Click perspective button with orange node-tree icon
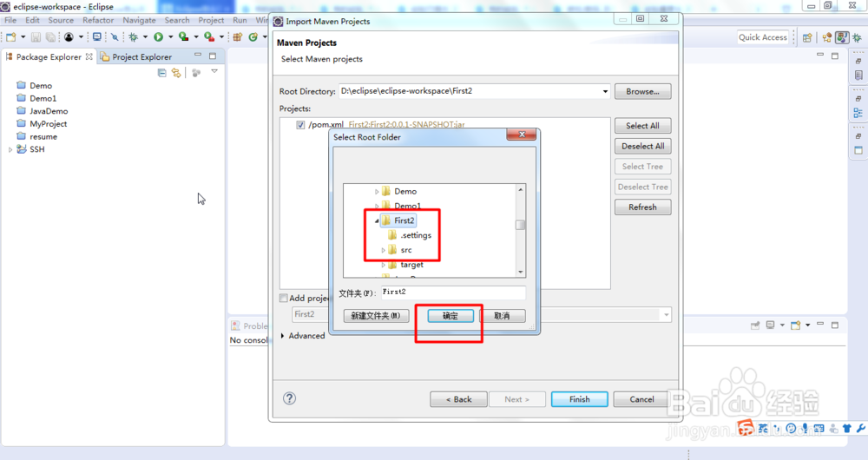 (x=827, y=37)
